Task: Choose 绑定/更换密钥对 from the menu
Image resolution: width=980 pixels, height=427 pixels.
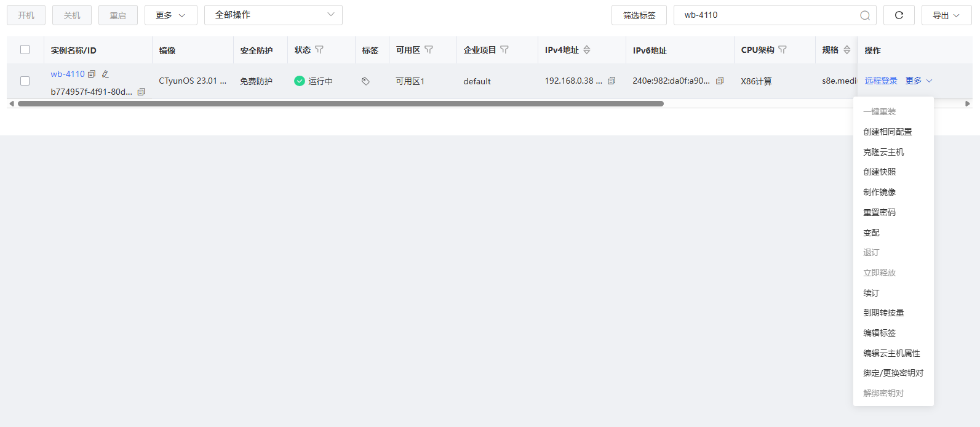Action: 893,373
